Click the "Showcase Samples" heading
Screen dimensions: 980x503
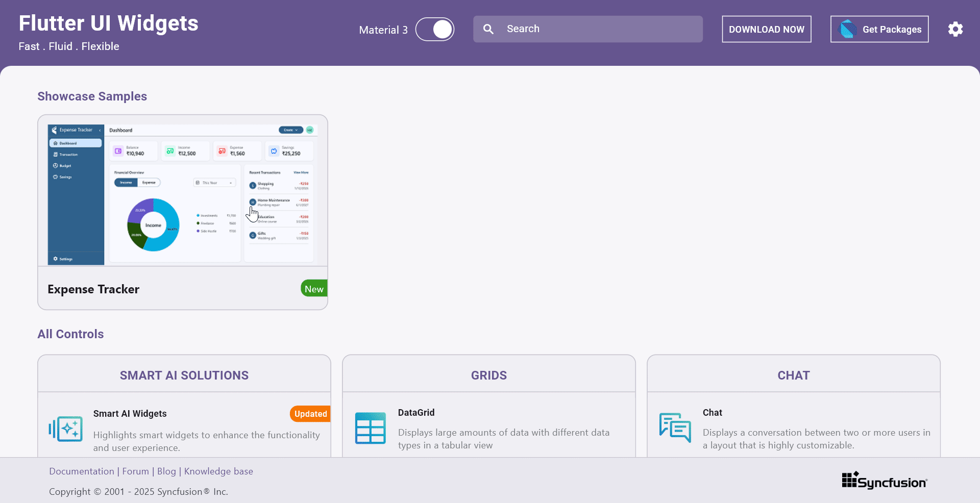(x=92, y=96)
